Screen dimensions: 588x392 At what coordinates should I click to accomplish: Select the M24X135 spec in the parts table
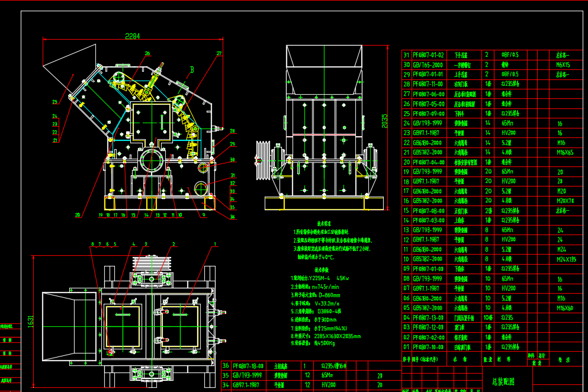(x=565, y=259)
